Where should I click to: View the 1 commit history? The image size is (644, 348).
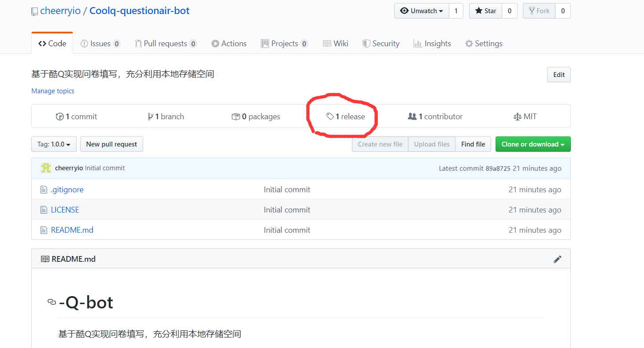coord(76,117)
